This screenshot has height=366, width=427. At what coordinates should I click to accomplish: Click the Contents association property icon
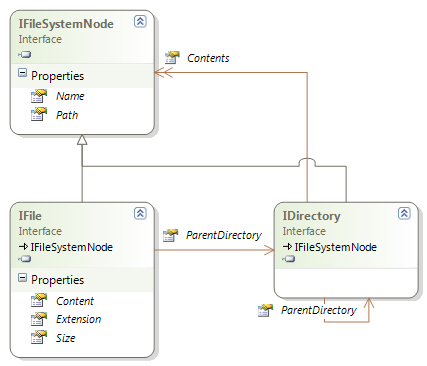pos(172,58)
